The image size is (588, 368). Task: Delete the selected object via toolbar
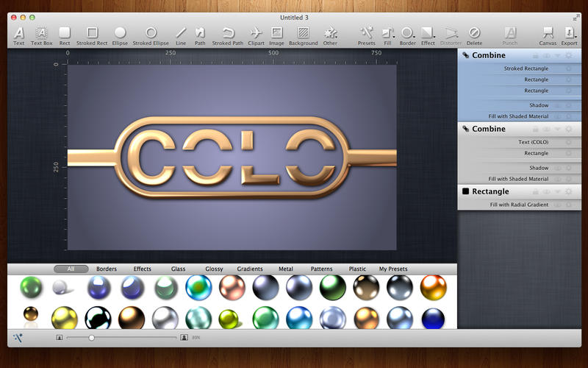coord(474,36)
